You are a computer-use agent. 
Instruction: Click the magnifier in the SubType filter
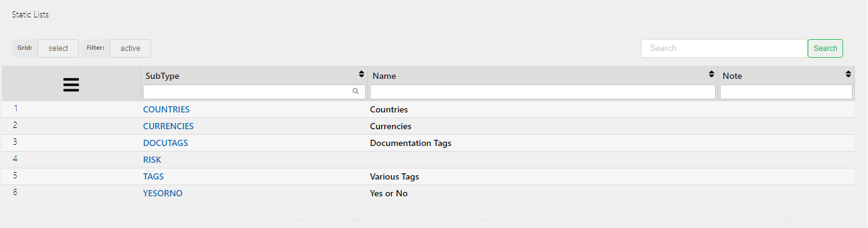356,91
